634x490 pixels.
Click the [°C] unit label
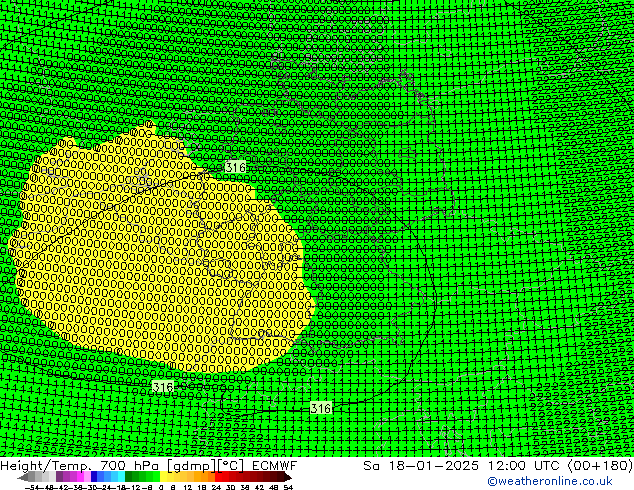[x=231, y=466]
